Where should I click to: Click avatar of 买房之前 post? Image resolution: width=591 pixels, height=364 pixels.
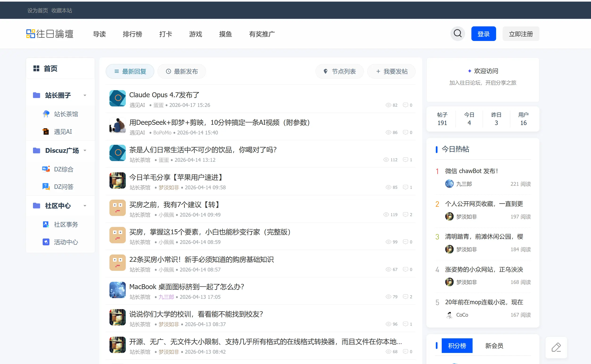click(117, 208)
